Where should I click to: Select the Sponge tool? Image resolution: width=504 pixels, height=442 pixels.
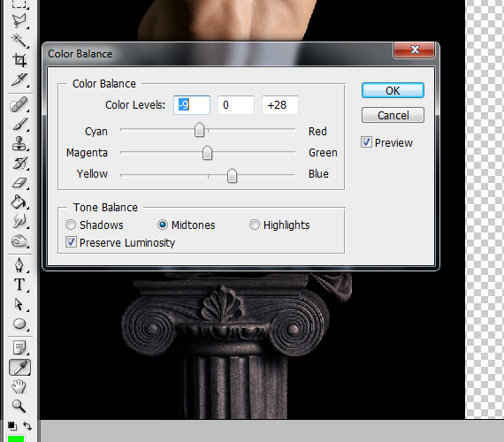point(19,241)
